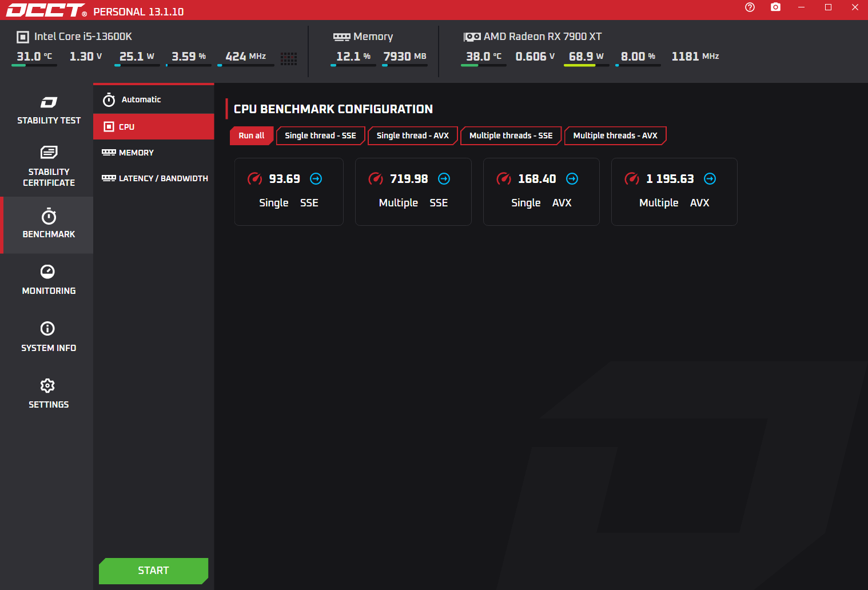
Task: Click the RAM icon beside LATENCY / BANDWIDTH
Action: pyautogui.click(x=109, y=178)
